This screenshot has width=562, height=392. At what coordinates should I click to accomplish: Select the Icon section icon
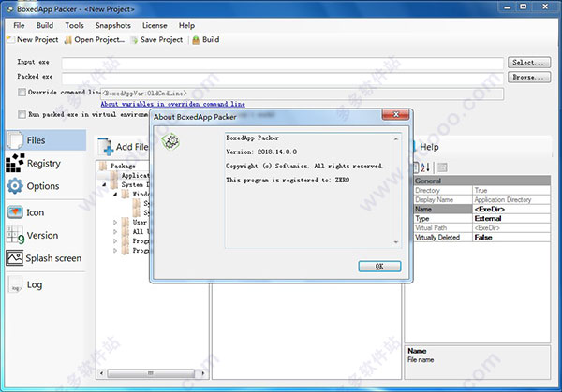pos(15,212)
